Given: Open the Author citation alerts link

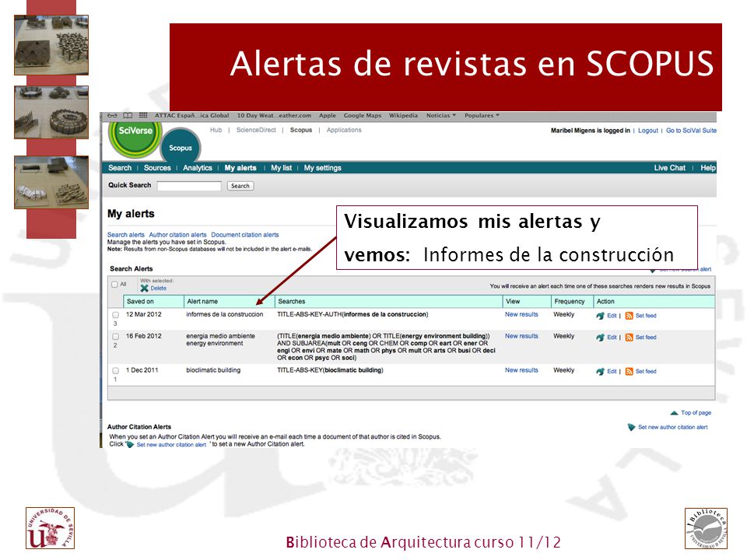Looking at the screenshot, I should pos(177,235).
